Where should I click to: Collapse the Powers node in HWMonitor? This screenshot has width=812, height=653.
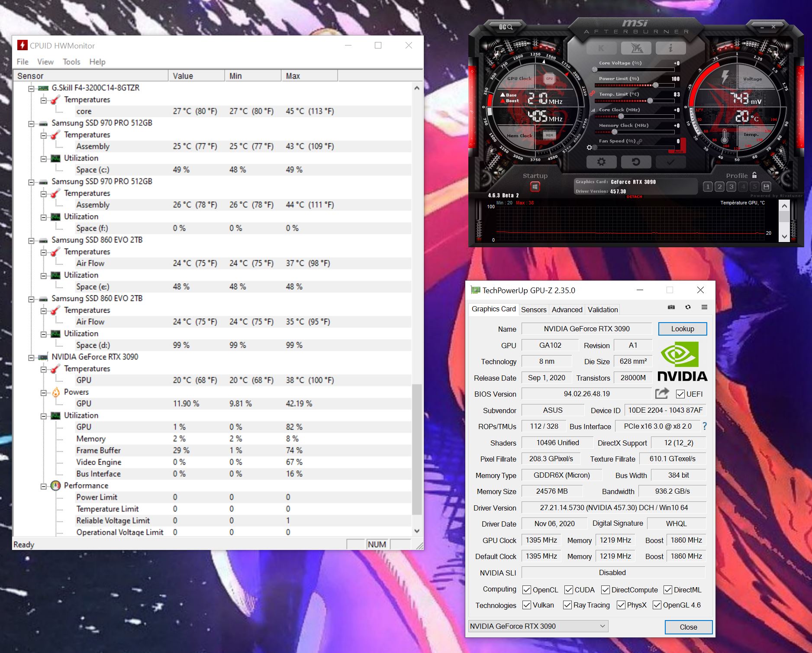pyautogui.click(x=43, y=393)
